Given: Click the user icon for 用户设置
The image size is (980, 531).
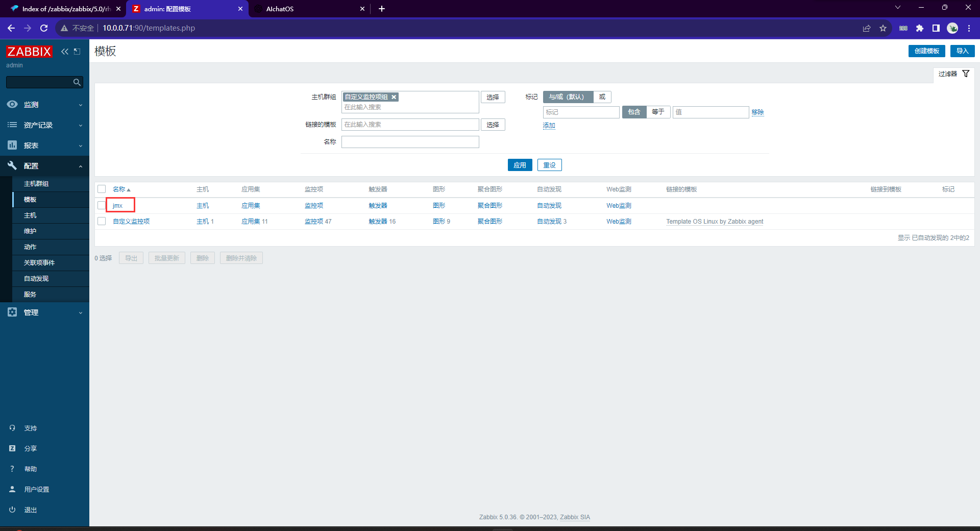Looking at the screenshot, I should (x=12, y=489).
